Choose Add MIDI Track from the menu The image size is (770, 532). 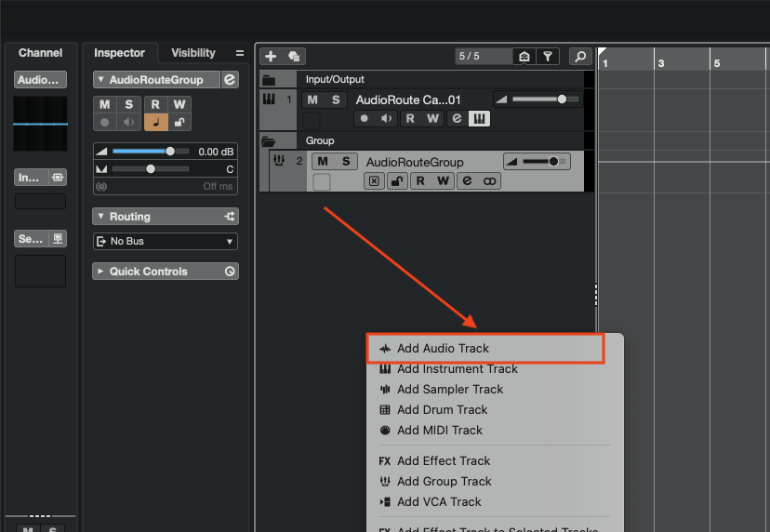[x=495, y=431]
